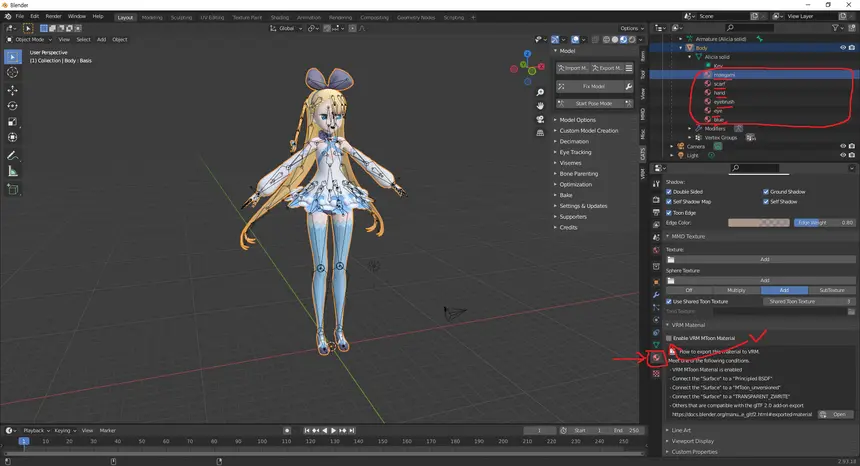
Task: Enable VRM MToon Material checkbox
Action: coord(669,338)
